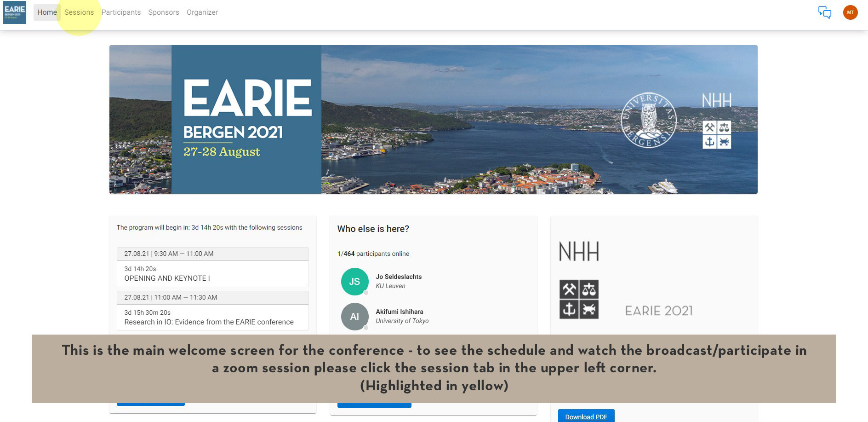Switch to the Sessions tab
The image size is (868, 422).
point(79,12)
